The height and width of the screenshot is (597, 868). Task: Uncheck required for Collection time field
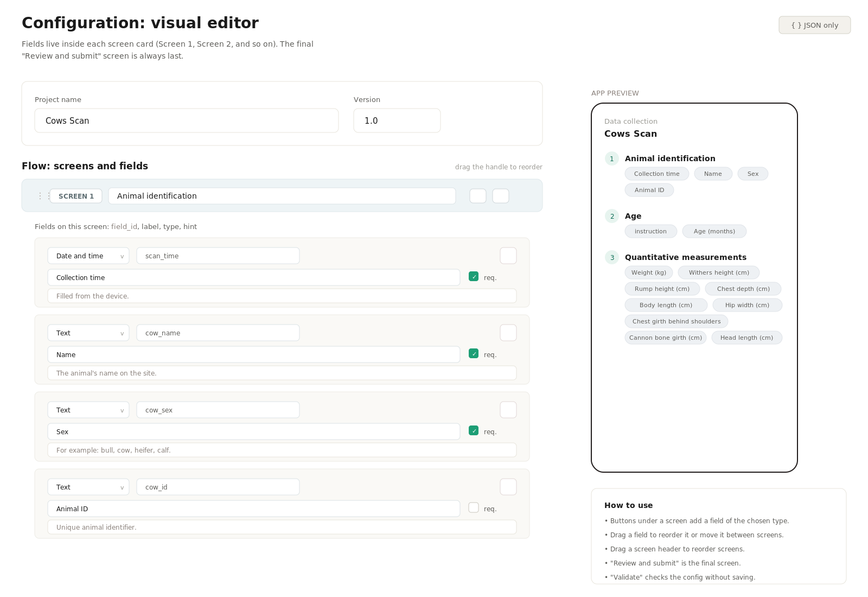coord(474,277)
